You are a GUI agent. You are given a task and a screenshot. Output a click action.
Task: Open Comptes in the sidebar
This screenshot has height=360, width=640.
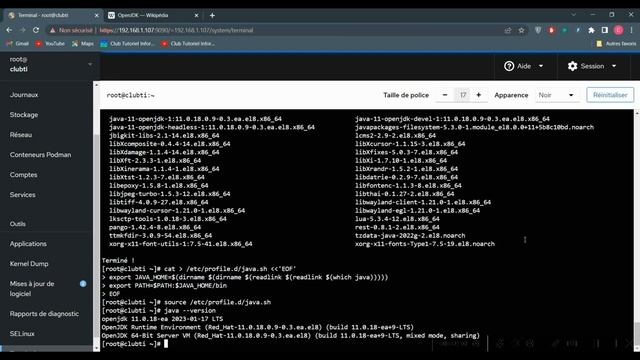(24, 175)
